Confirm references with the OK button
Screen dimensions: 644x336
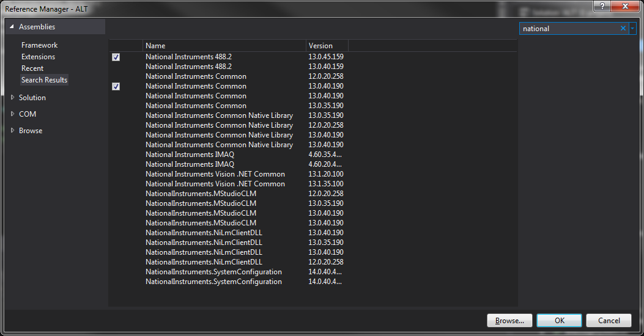pyautogui.click(x=560, y=320)
